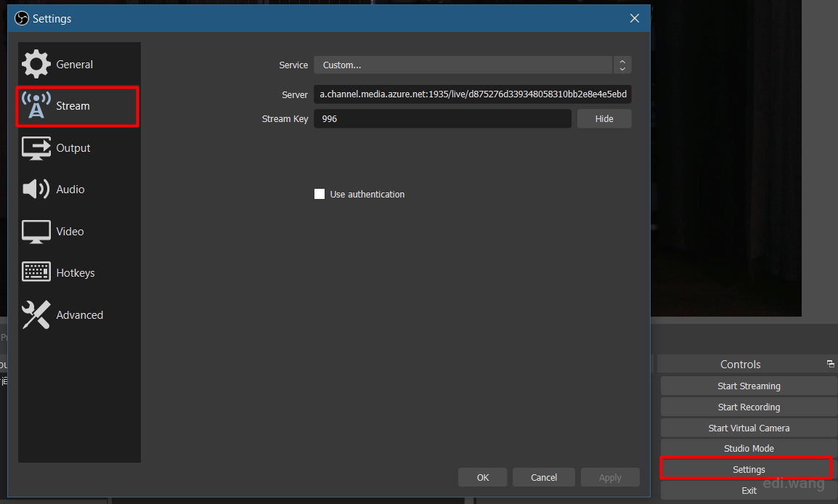Viewport: 838px width, 504px height.
Task: Switch to the Output settings tab
Action: (79, 148)
